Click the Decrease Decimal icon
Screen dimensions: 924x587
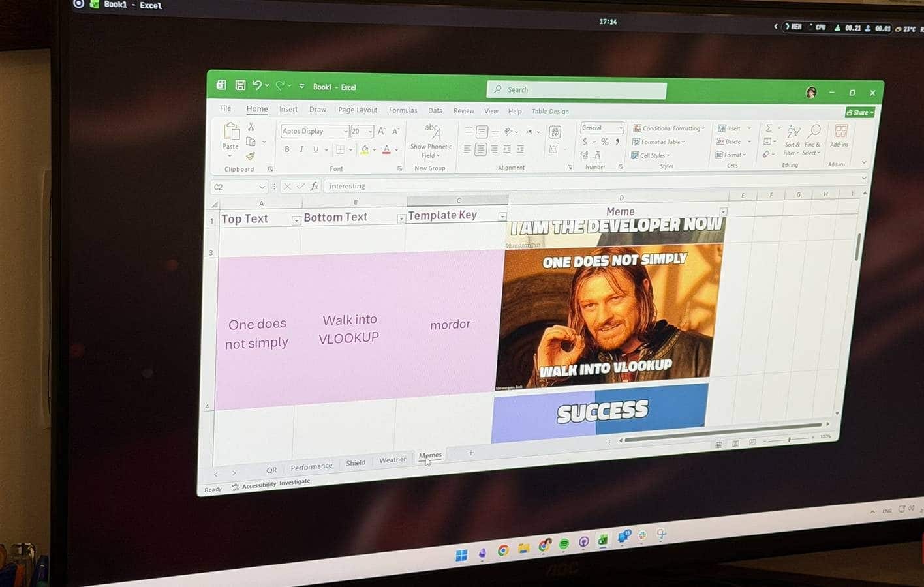pos(597,155)
